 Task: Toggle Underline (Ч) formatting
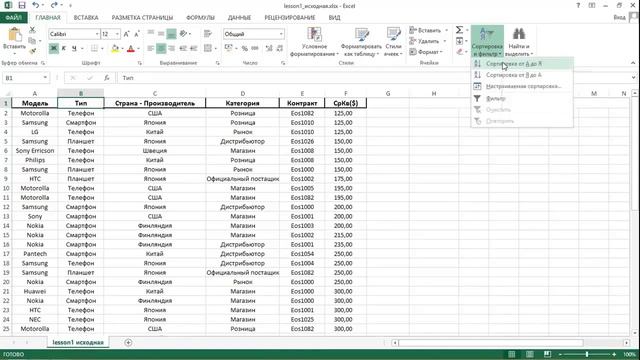coord(74,49)
